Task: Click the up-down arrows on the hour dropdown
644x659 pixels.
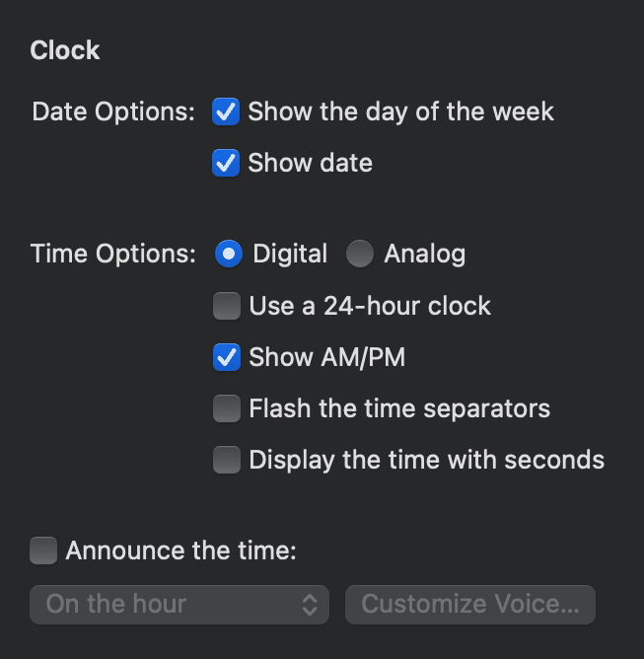Action: point(310,604)
